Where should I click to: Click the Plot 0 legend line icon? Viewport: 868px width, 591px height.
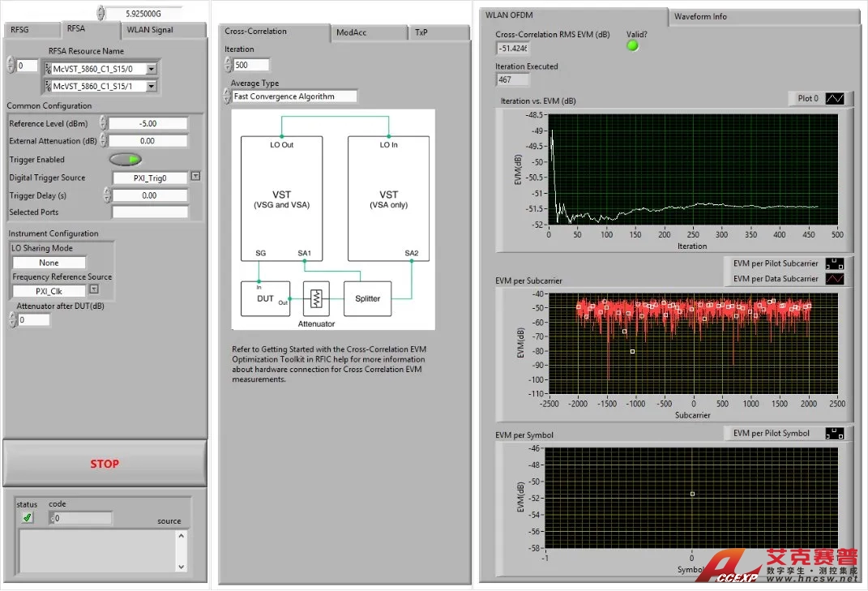(x=835, y=99)
